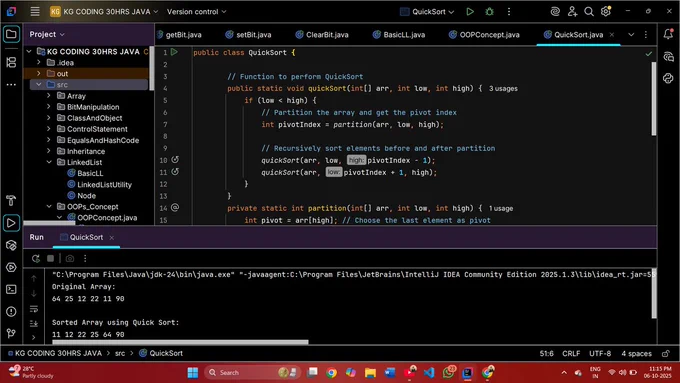This screenshot has width=680, height=383.
Task: Open the AI Assistant swirl icon in title bar
Action: (x=555, y=12)
